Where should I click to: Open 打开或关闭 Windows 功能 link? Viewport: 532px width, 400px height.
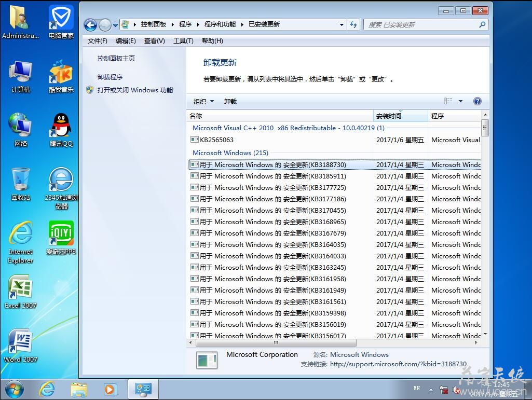[135, 90]
